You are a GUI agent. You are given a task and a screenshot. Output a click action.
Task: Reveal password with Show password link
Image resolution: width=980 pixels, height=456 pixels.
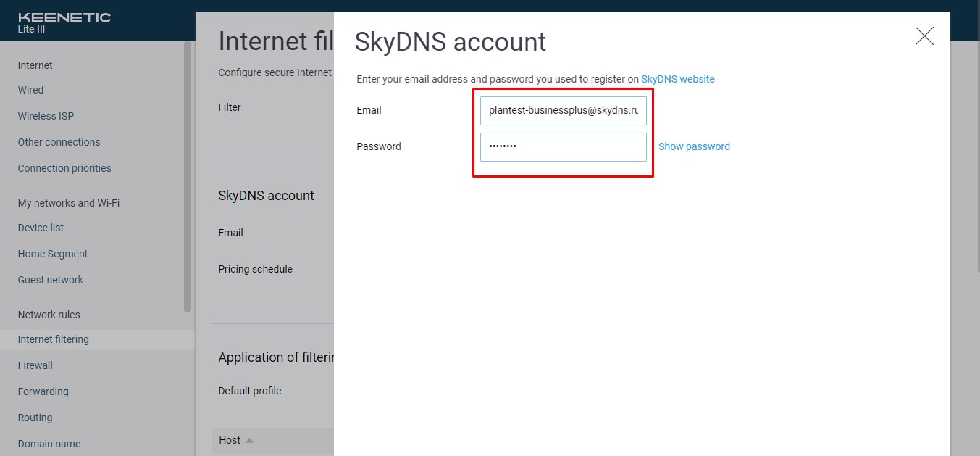[694, 146]
